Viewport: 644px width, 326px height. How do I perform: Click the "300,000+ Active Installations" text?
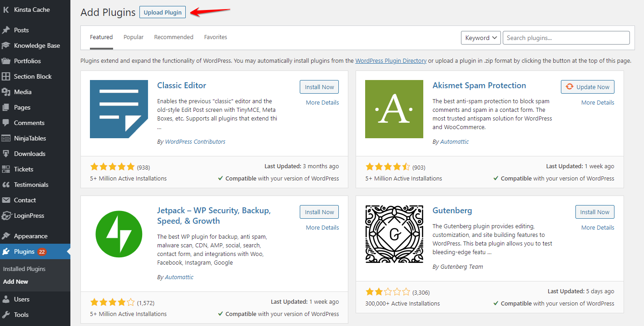point(402,303)
